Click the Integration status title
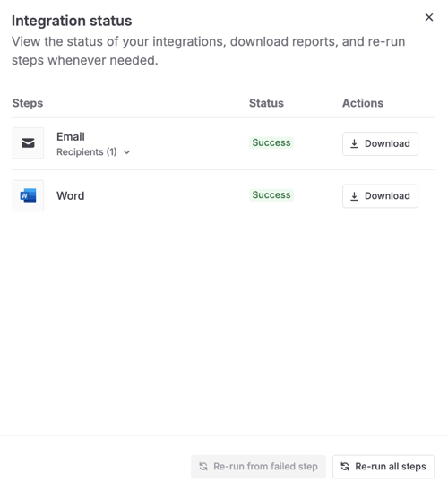The width and height of the screenshot is (448, 491). point(72,21)
